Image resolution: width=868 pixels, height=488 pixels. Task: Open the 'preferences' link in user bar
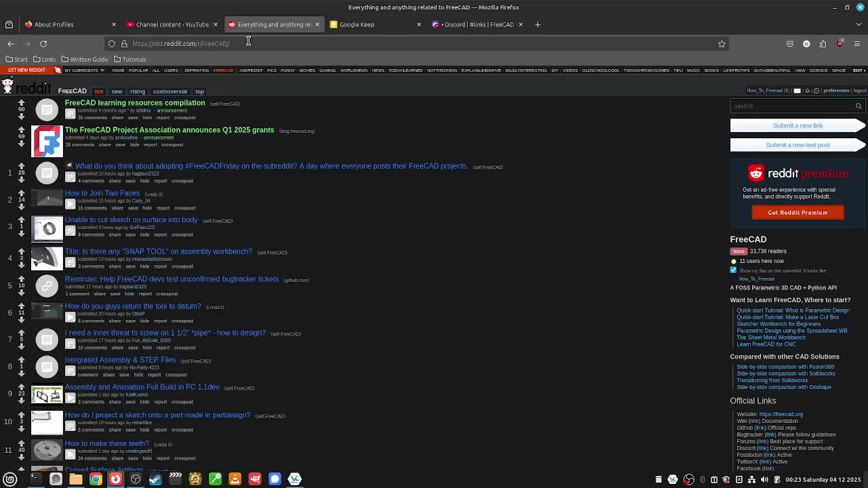[x=836, y=91]
